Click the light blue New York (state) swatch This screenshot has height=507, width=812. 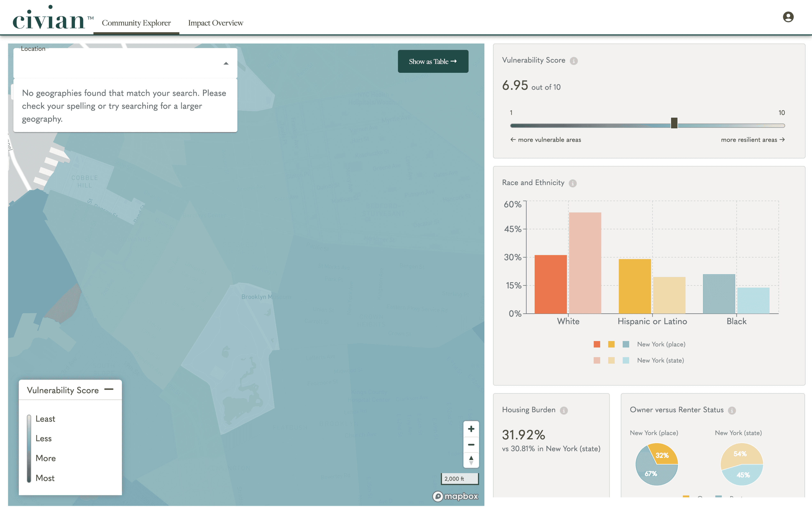point(626,361)
